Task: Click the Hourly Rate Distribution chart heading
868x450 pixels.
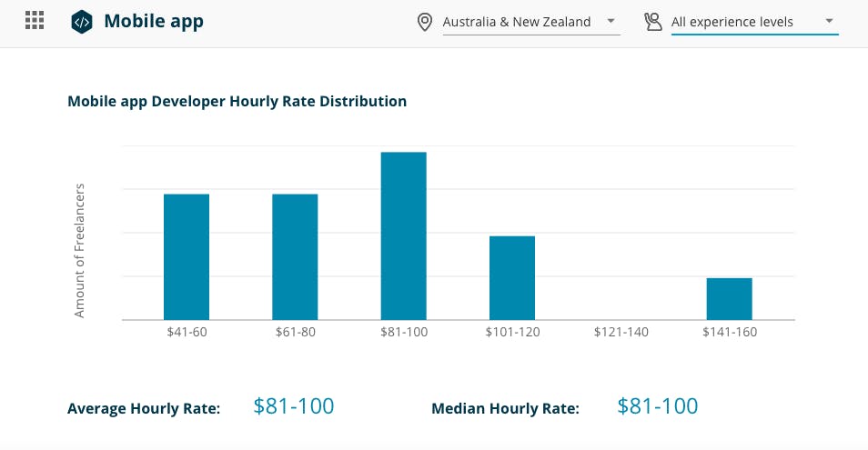Action: pos(237,102)
